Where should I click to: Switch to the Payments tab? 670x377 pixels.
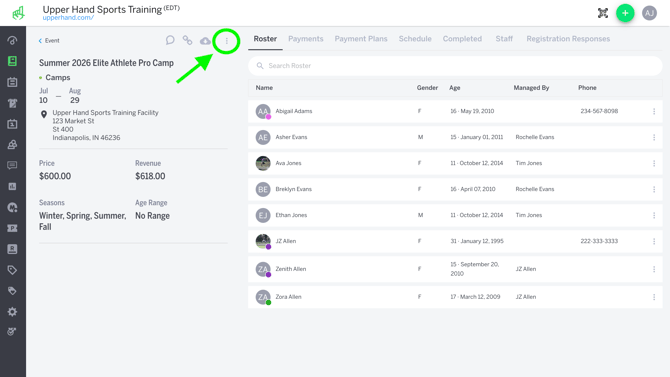306,39
